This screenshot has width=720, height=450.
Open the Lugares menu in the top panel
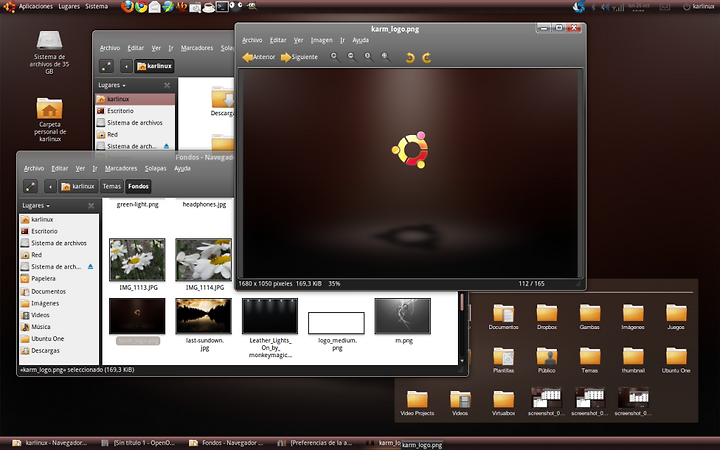69,6
